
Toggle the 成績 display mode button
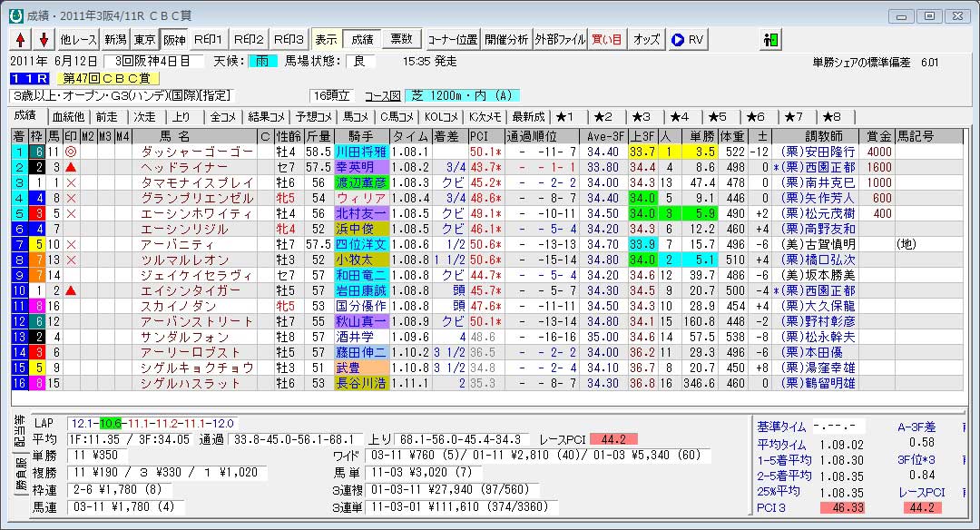point(362,40)
